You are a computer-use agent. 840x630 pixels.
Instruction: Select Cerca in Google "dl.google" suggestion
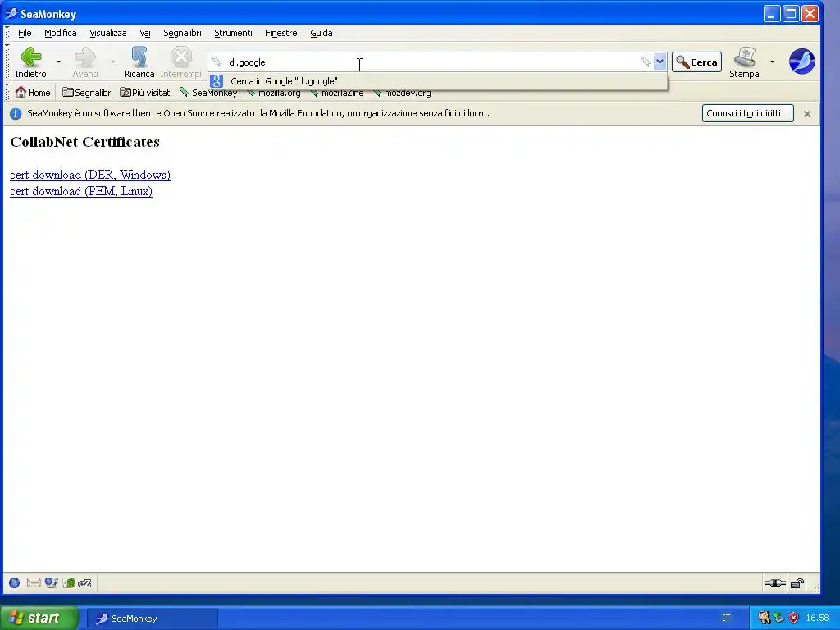point(438,81)
